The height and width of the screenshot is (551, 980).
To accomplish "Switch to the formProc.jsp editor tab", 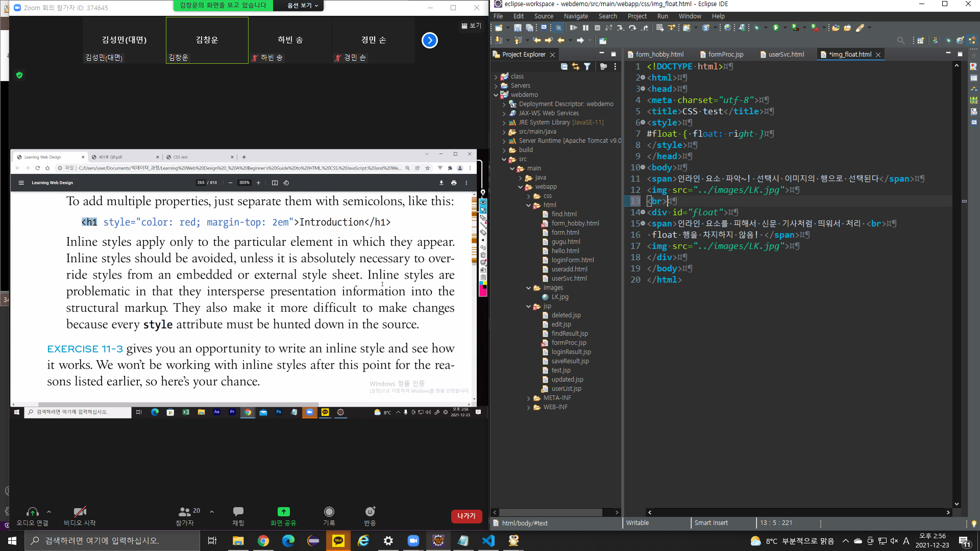I will click(725, 54).
